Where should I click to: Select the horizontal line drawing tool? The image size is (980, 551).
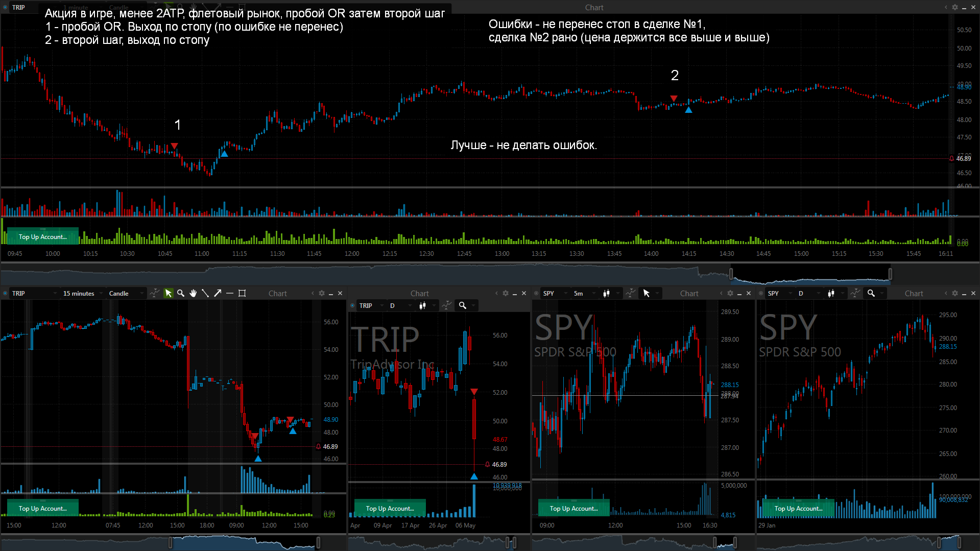click(x=230, y=293)
